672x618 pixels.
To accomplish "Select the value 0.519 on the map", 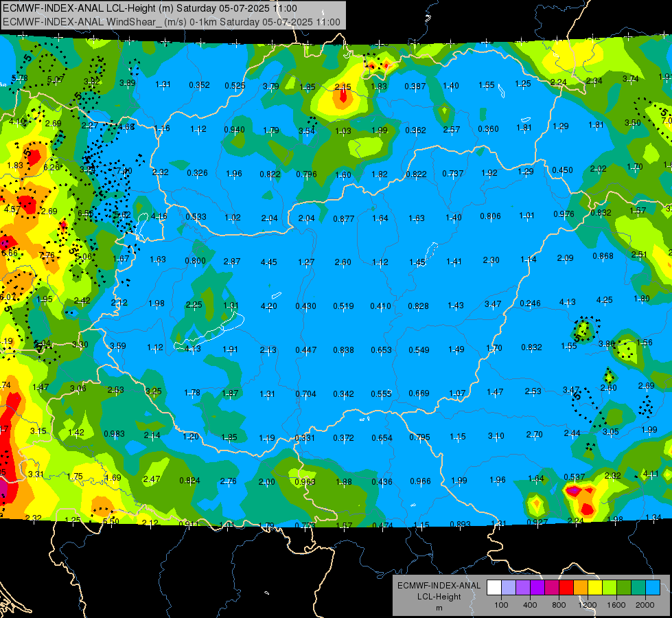I will [343, 306].
